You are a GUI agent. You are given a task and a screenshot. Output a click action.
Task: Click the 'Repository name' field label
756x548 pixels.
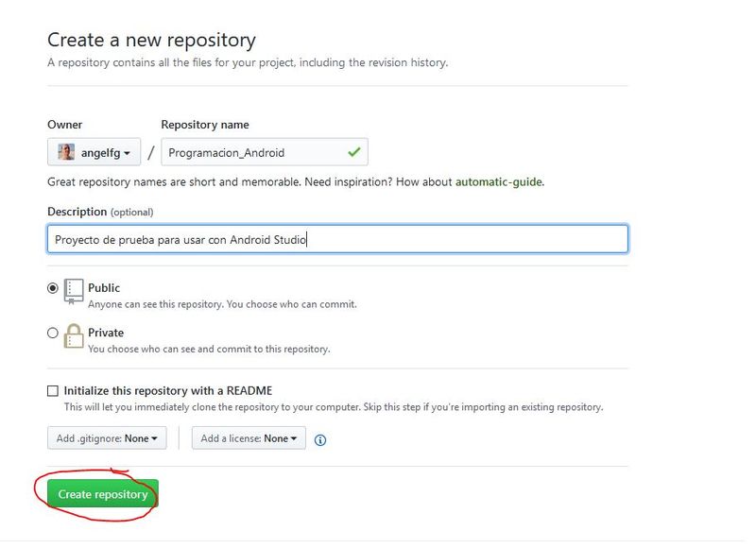pos(205,125)
